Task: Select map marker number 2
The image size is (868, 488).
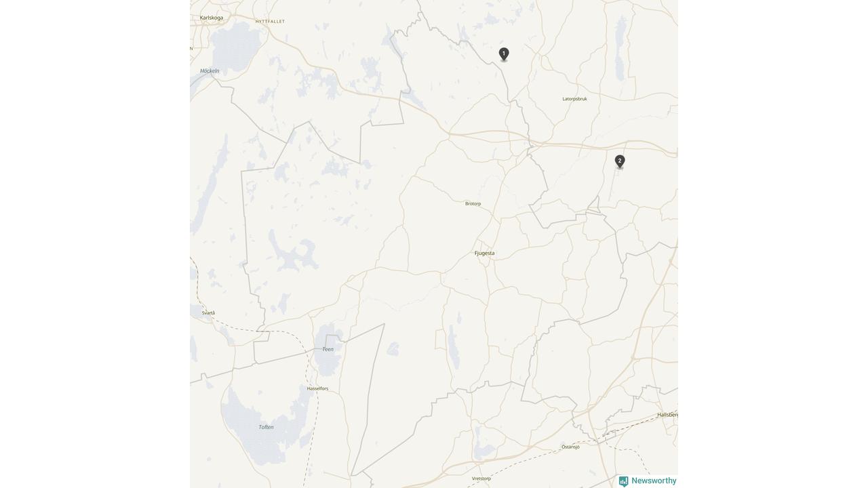Action: 620,161
